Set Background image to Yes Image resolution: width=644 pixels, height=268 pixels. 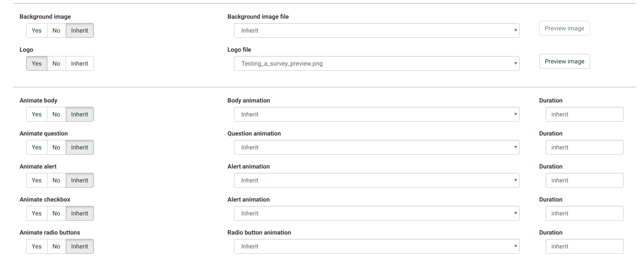(x=37, y=30)
